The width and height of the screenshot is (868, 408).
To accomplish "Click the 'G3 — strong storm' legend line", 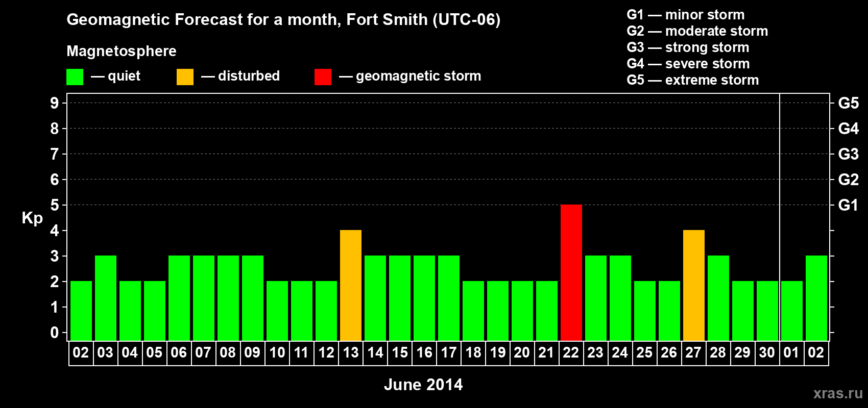I will 688,47.
